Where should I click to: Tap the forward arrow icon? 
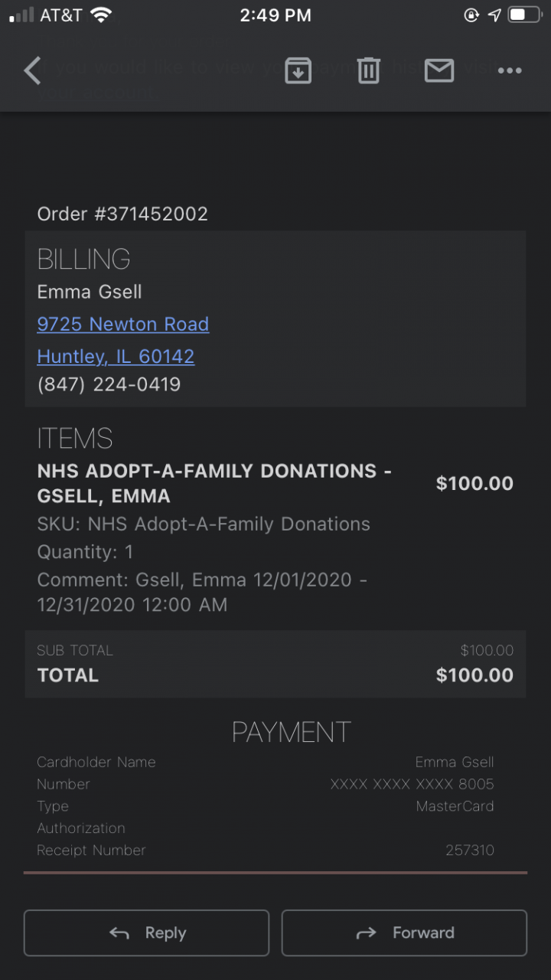[x=367, y=933]
